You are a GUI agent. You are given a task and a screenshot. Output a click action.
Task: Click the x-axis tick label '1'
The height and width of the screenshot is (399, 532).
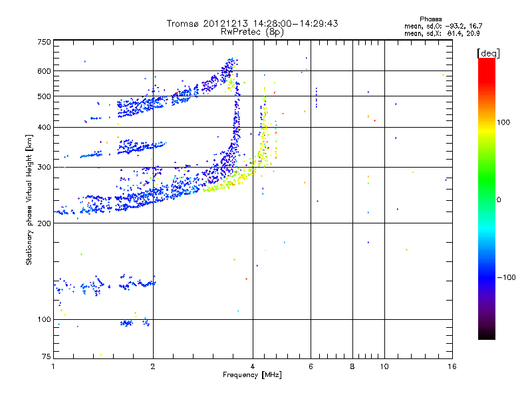click(x=53, y=366)
